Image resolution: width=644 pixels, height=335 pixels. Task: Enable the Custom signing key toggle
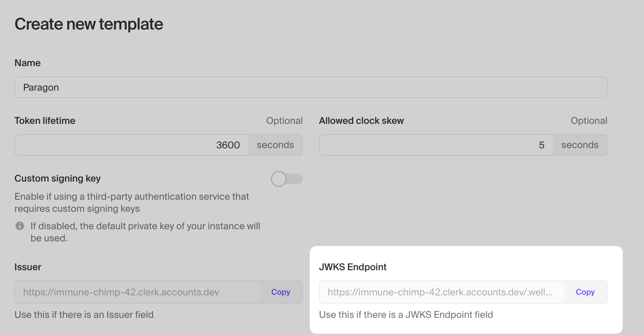286,179
